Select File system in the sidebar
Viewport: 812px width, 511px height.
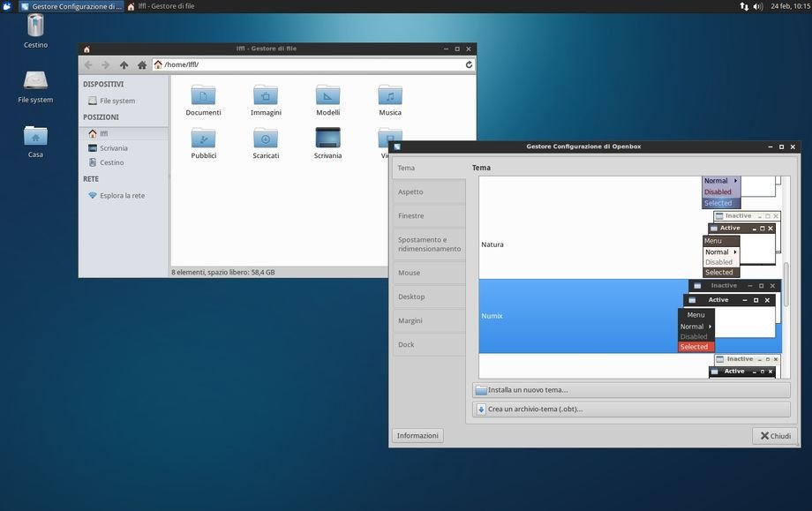pos(117,101)
